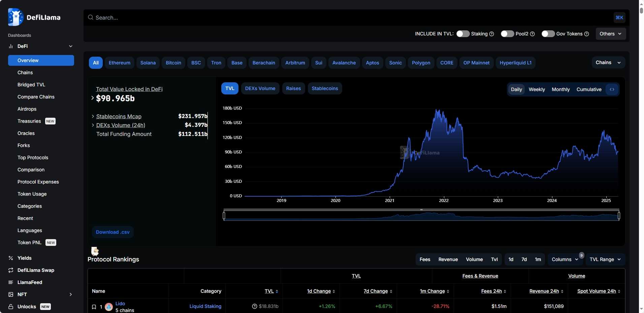Open the Lido protocol link

(x=120, y=304)
